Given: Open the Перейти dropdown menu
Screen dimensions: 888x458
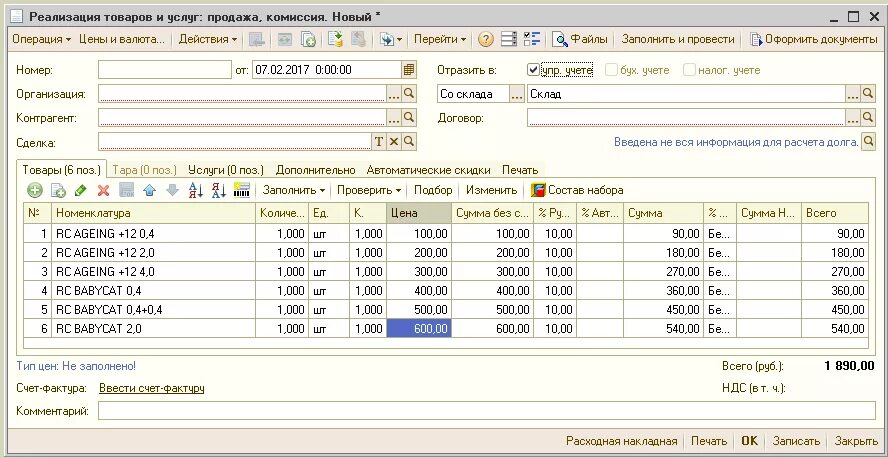Looking at the screenshot, I should pos(440,39).
